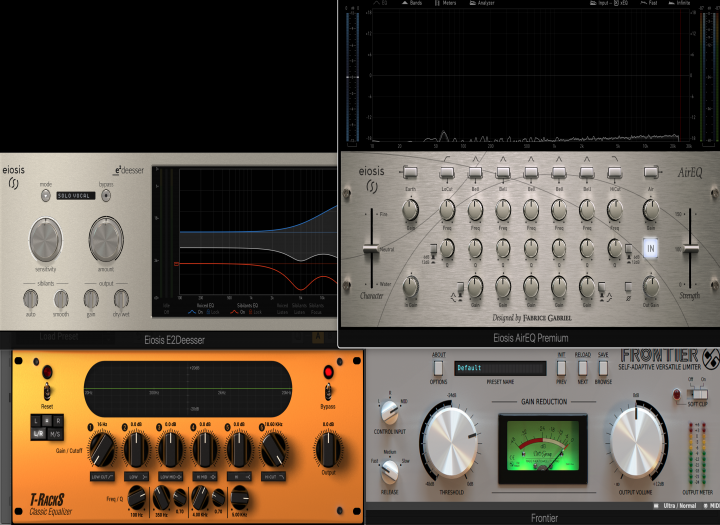
Task: Click the LOW shelf filter type button
Action: click(x=136, y=477)
